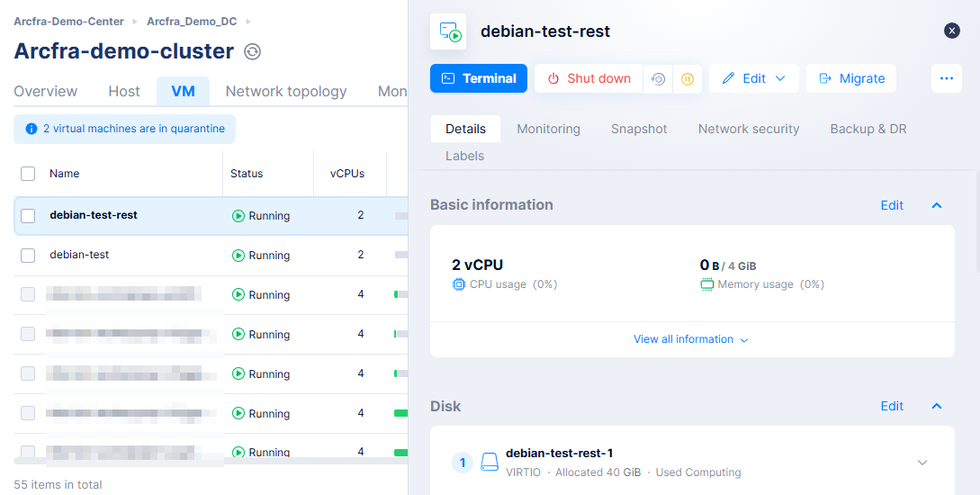Open the Snapshot tab
The height and width of the screenshot is (495, 980).
point(639,129)
